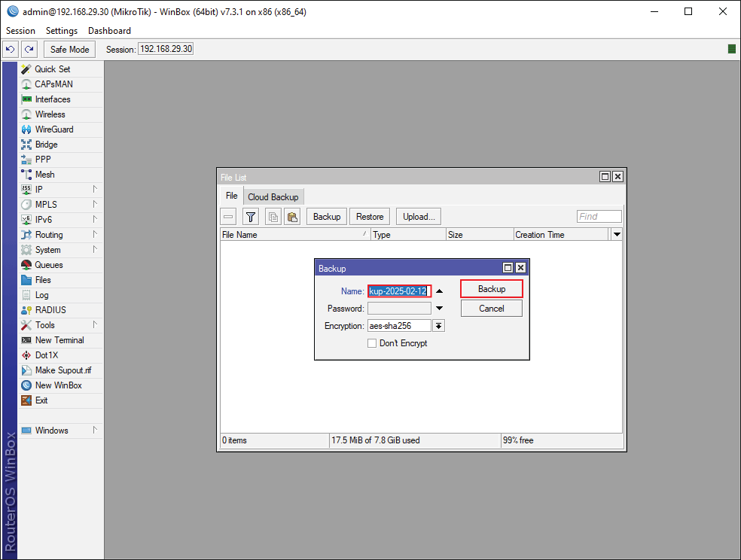Open the Files manager from the sidebar
Screen dimensions: 741x560
tap(45, 279)
